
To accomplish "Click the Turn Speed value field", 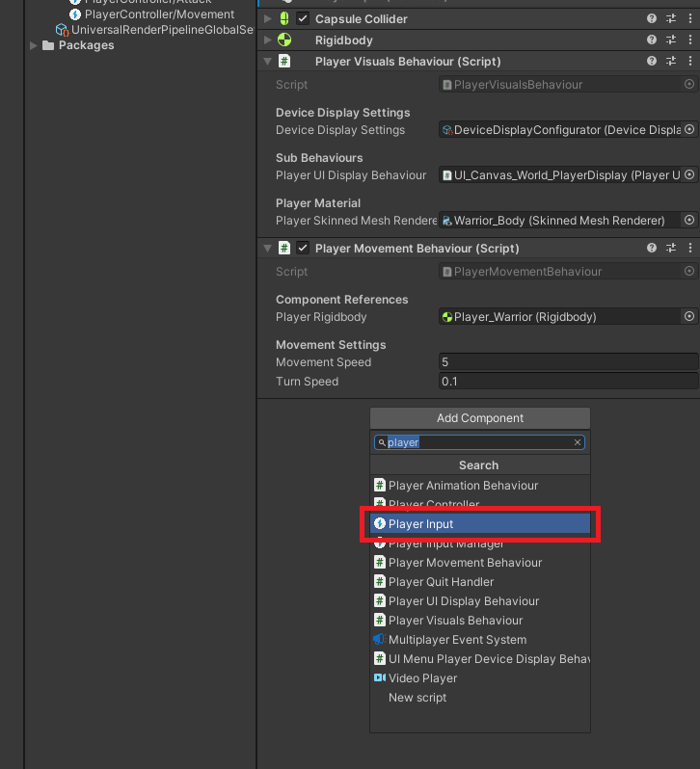I will (568, 381).
